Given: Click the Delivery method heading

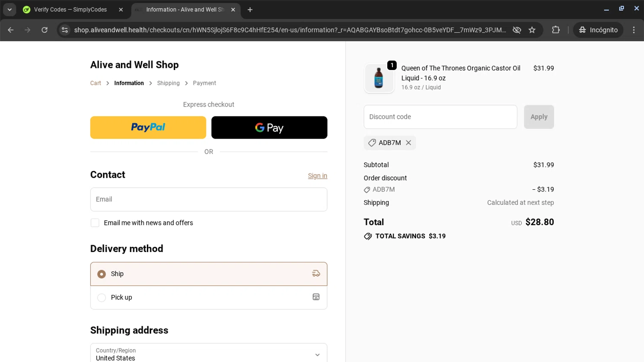Looking at the screenshot, I should (127, 249).
